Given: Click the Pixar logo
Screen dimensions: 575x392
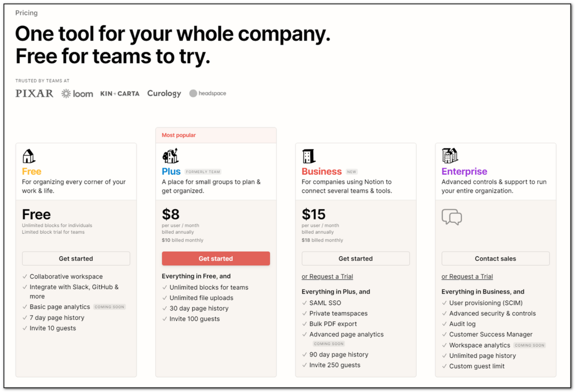Looking at the screenshot, I should click(x=34, y=93).
